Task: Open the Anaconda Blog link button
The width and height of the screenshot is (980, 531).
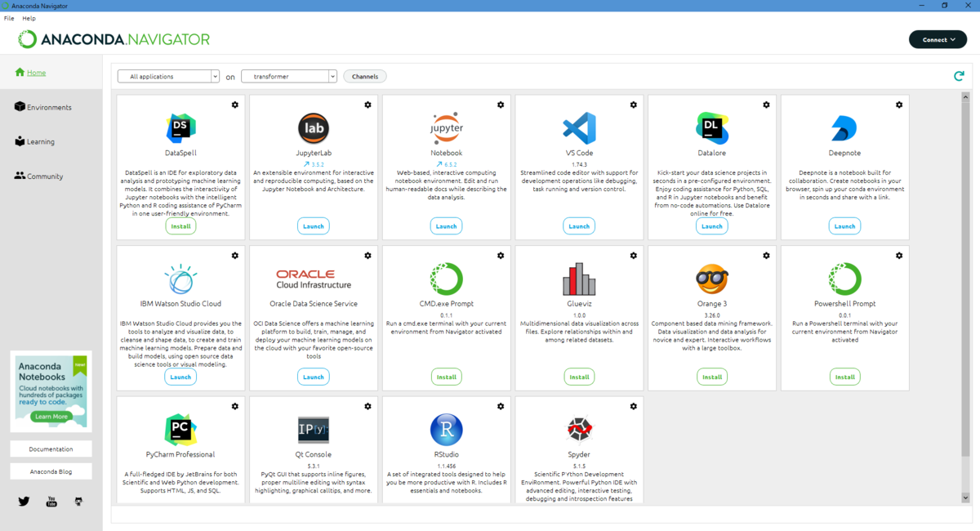Action: tap(51, 471)
